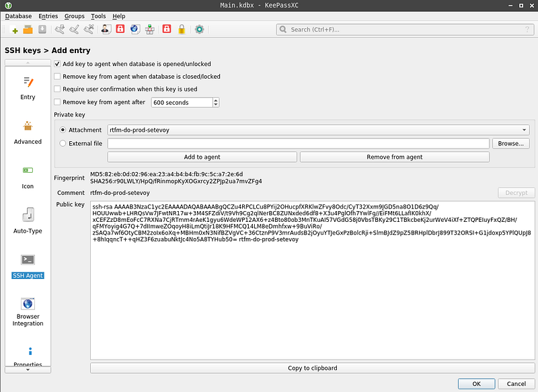The image size is (538, 392).
Task: Open the attachment dropdown rtfm-do-prod-setevoy
Action: (x=318, y=130)
